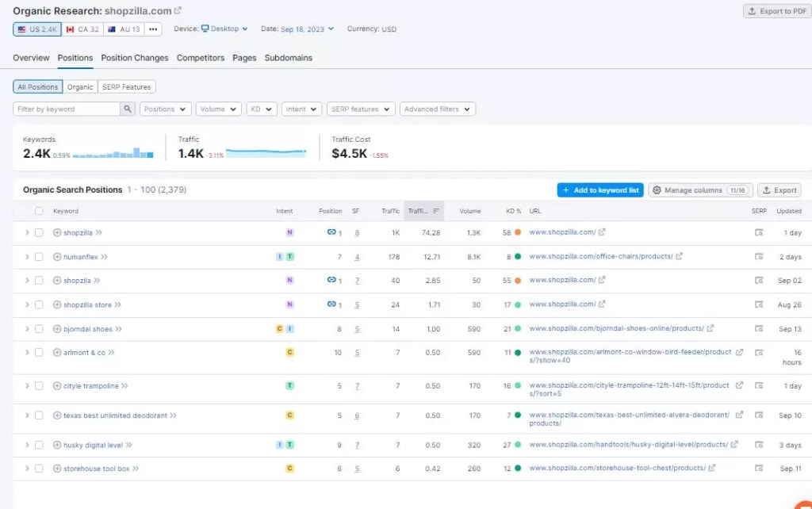
Task: Open the Volume filter dropdown
Action: [218, 109]
